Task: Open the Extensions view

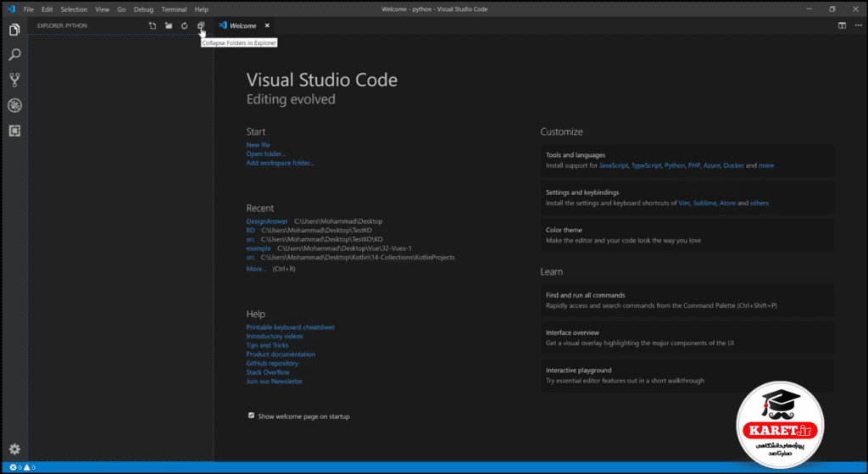Action: pos(14,131)
